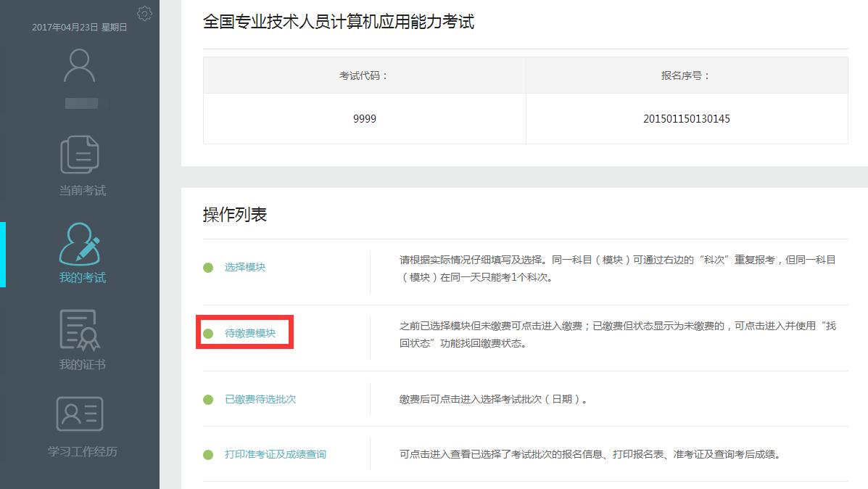
Task: Click green dot beside 已缴费待选批次
Action: [208, 399]
